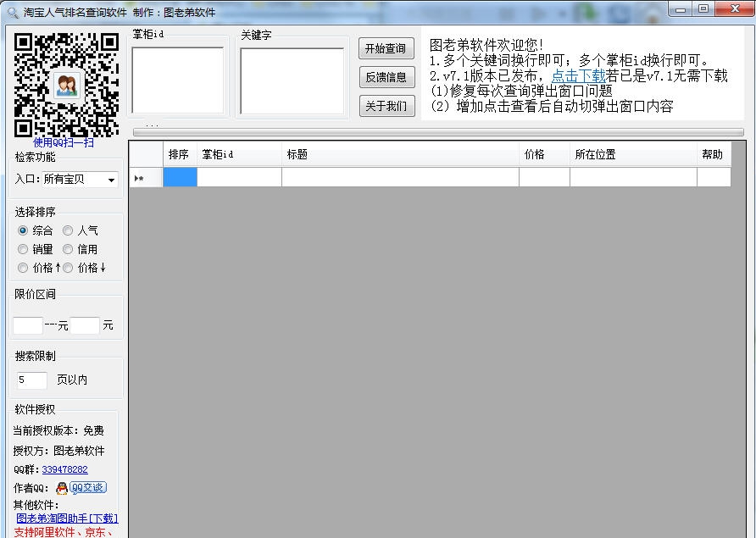Switch sorting to 人气
The height and width of the screenshot is (538, 756).
[x=68, y=230]
